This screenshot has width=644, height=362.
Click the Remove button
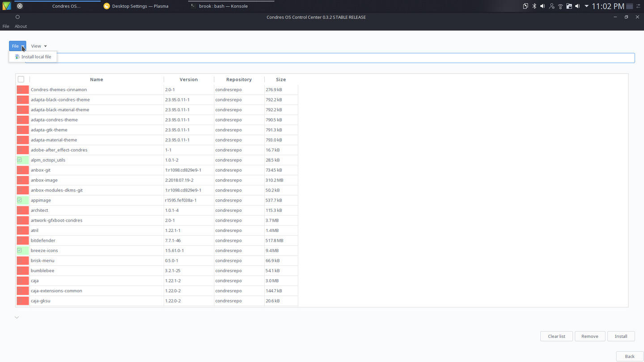(589, 336)
